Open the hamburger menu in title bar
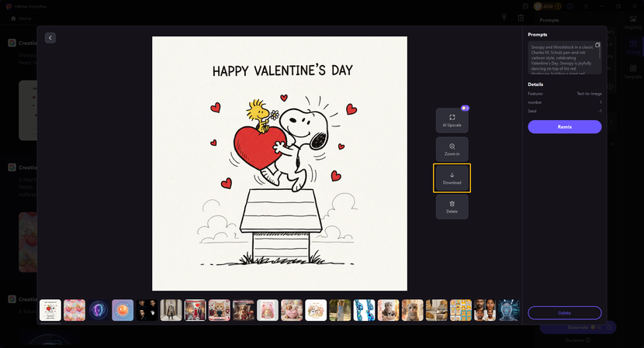 [586, 6]
